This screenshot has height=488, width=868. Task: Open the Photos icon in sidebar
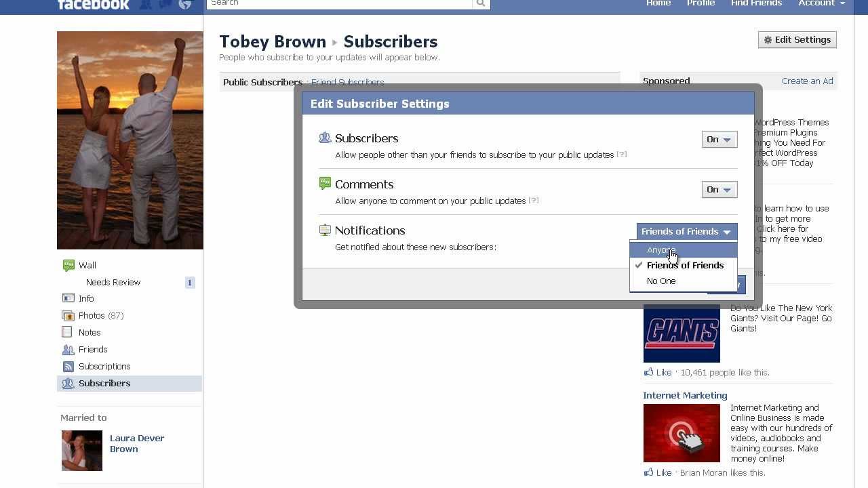[68, 316]
